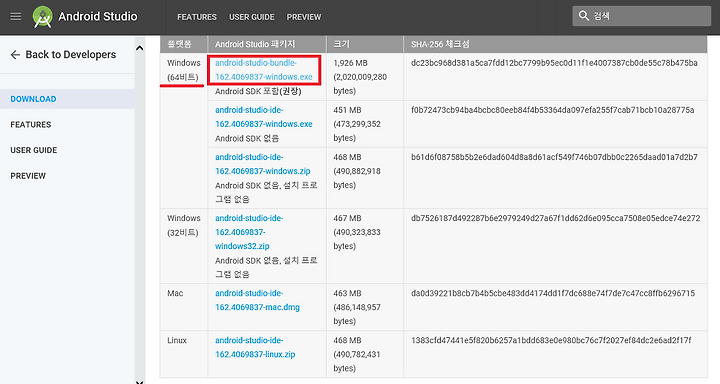Click the search magnifier icon
The height and width of the screenshot is (384, 720).
click(x=583, y=16)
